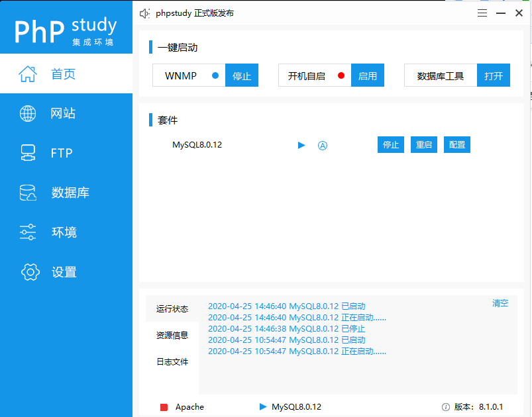Image resolution: width=532 pixels, height=417 pixels.
Task: Click the 版本: 8.1.0.1 text
Action: (479, 407)
